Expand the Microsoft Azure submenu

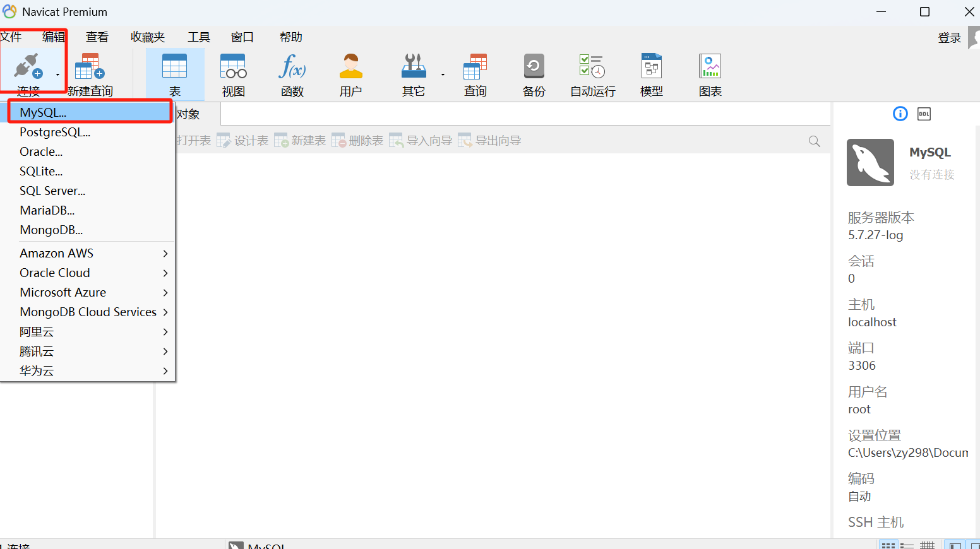click(88, 293)
